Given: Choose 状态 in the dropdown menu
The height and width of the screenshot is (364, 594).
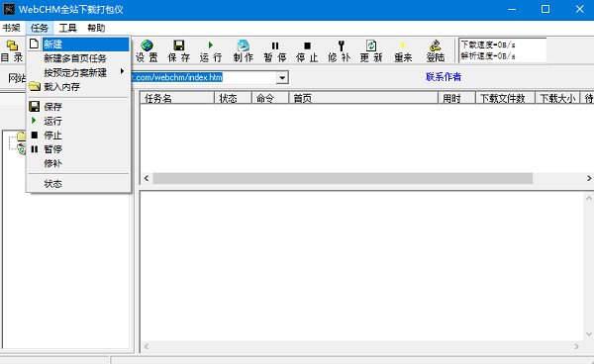Looking at the screenshot, I should [x=78, y=184].
